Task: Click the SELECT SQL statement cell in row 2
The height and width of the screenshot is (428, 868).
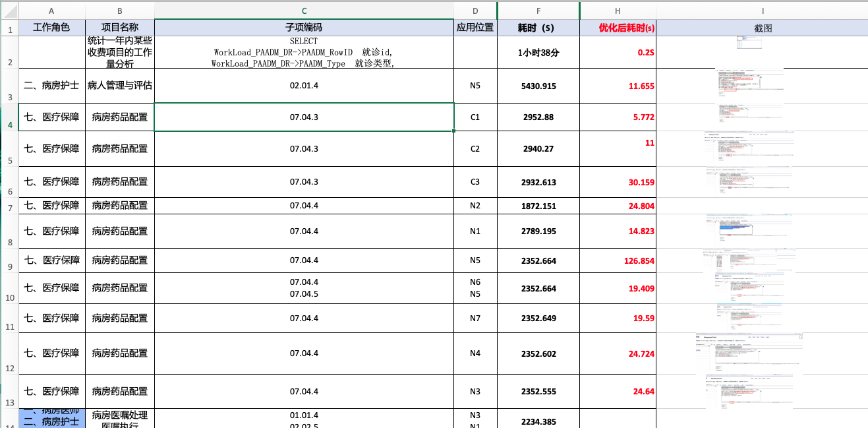Action: (304, 52)
